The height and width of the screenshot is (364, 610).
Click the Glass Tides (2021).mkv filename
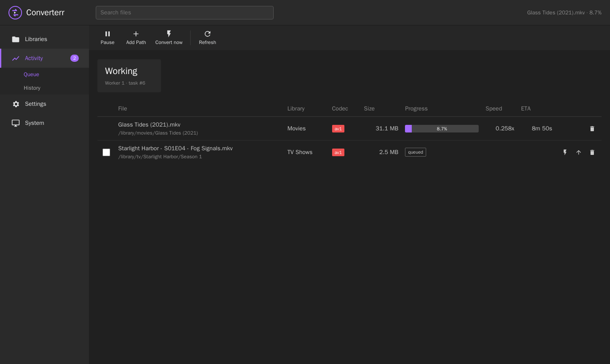tap(150, 125)
